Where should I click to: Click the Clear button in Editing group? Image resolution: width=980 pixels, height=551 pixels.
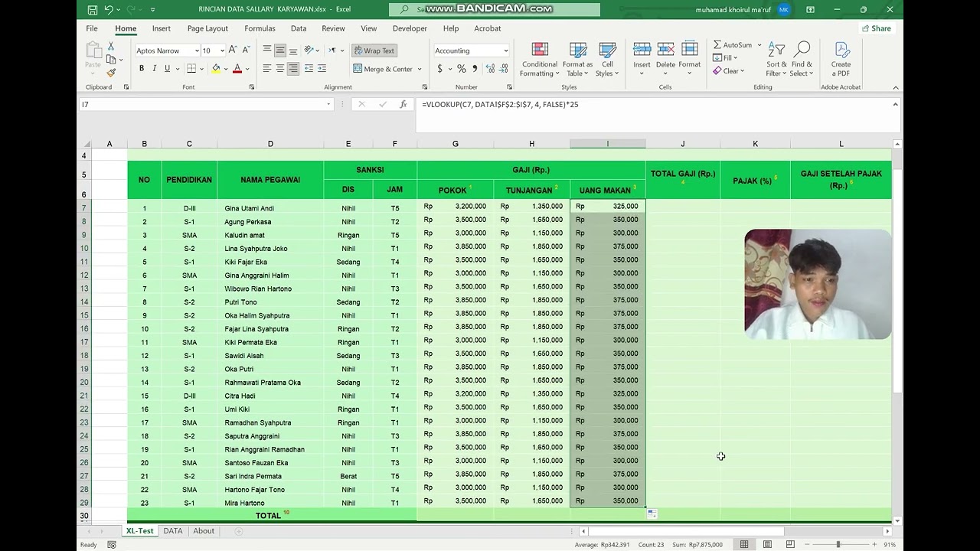pos(729,71)
